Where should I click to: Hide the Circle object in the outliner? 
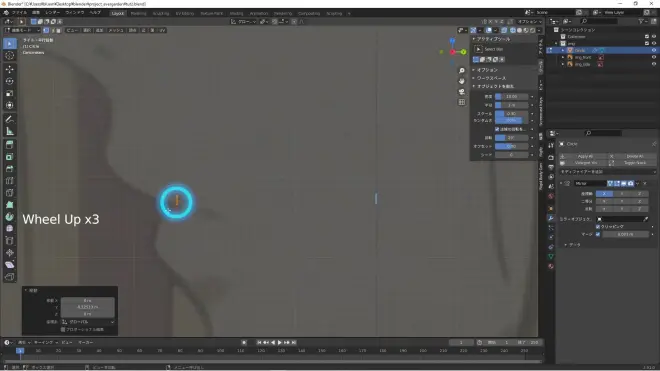(654, 50)
